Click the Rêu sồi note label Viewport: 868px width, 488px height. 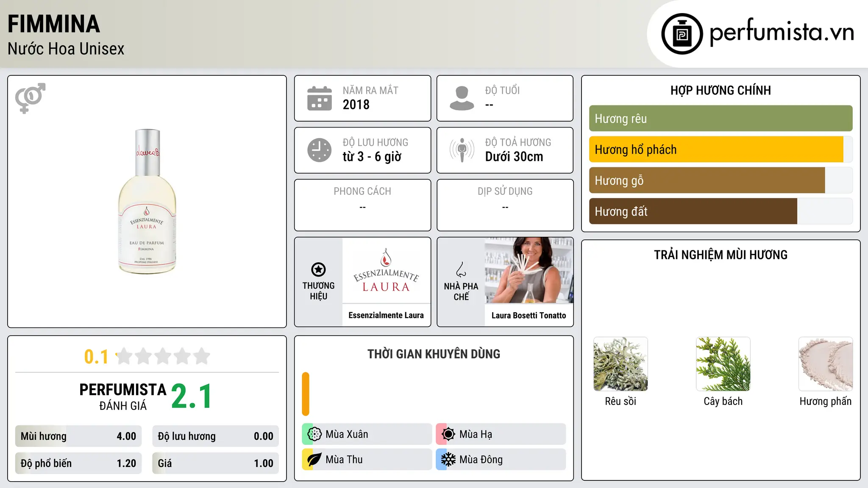620,401
